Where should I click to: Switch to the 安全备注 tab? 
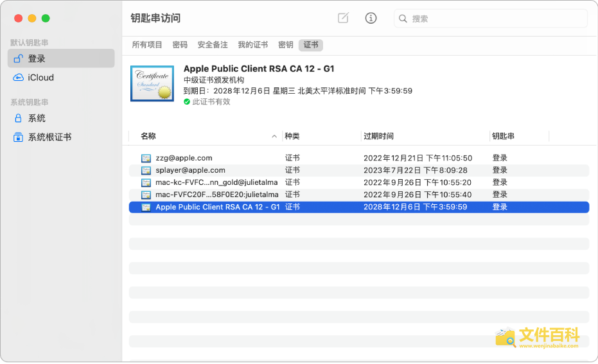click(x=213, y=44)
